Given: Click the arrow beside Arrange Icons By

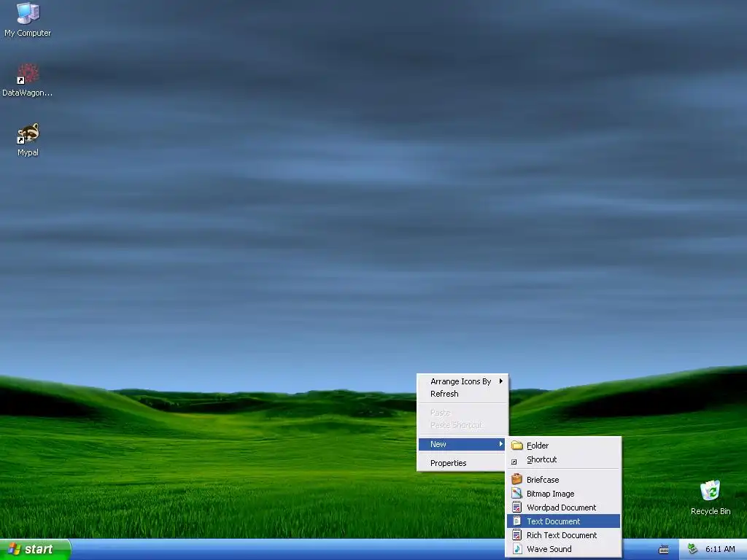Looking at the screenshot, I should [500, 381].
